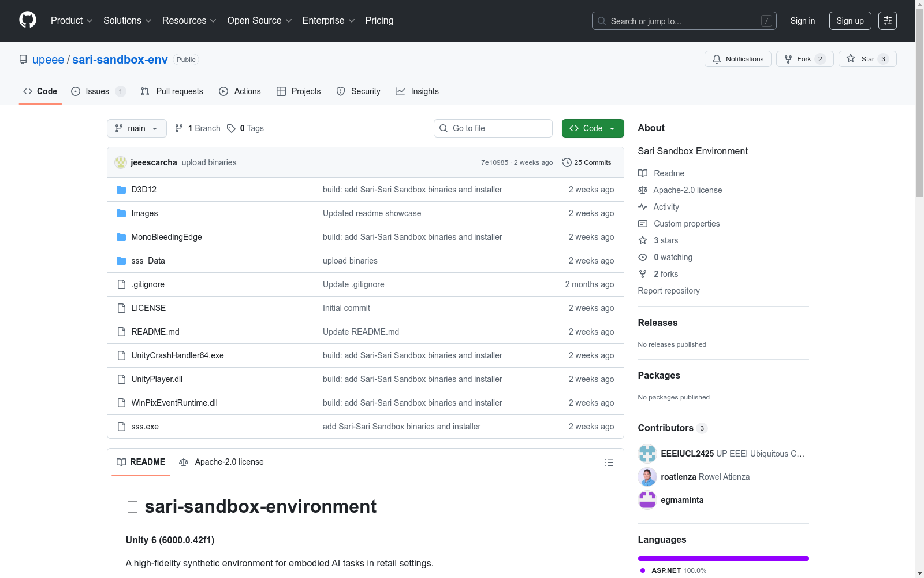Open the Packages section heading link

(x=659, y=375)
